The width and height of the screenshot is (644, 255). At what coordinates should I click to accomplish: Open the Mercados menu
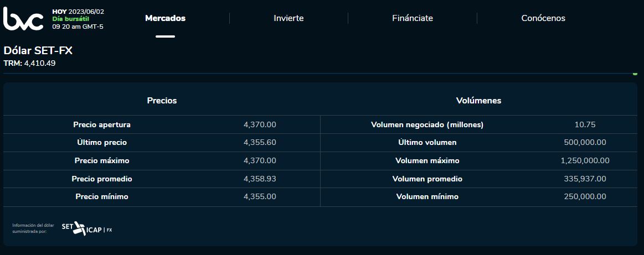coord(165,18)
